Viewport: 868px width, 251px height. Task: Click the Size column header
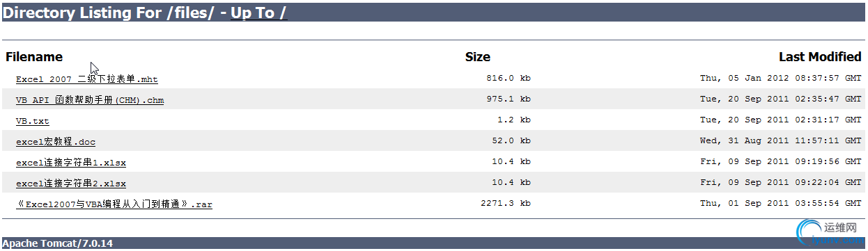[x=478, y=57]
